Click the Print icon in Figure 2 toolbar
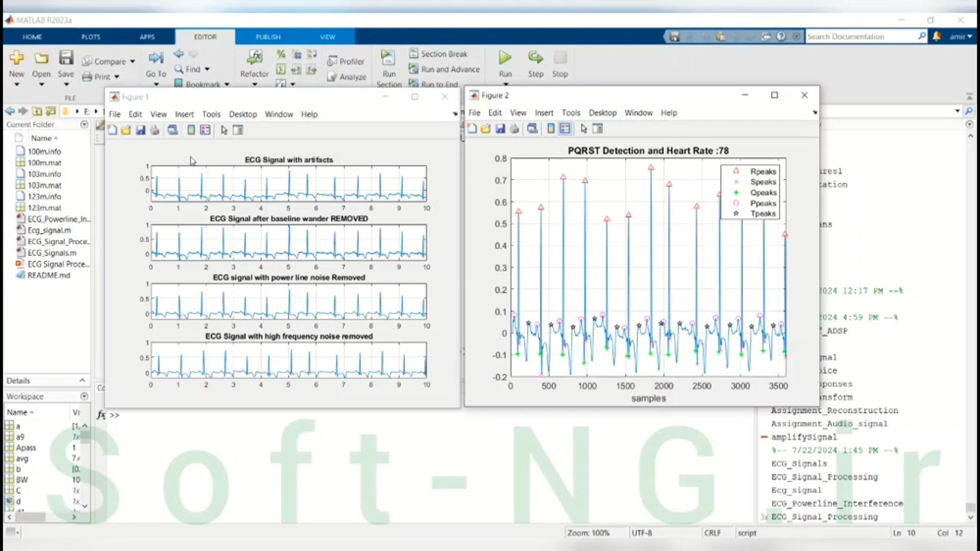980x551 pixels. pos(514,129)
